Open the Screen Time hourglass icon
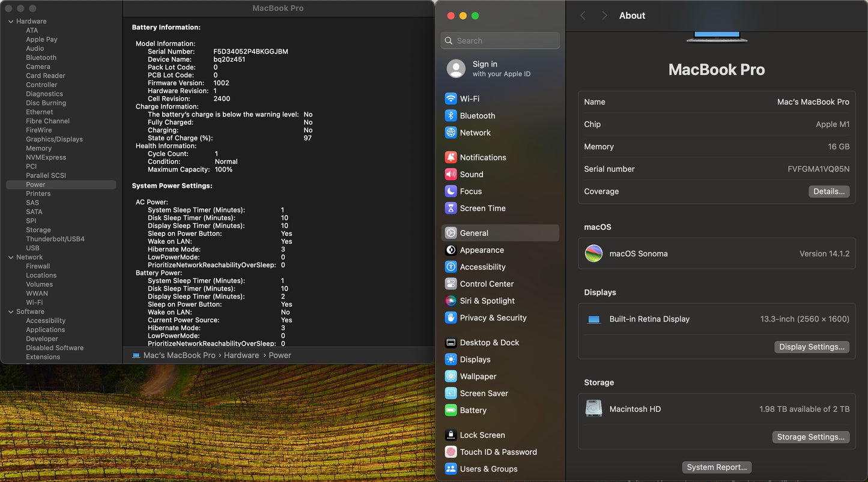Viewport: 868px width, 482px height. click(451, 208)
